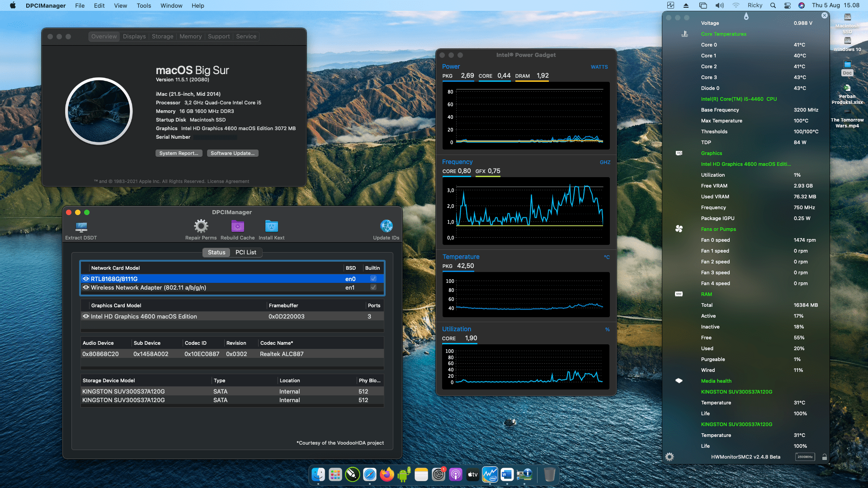Open Displays tab in About This Mac
Screen dimensions: 868x488
(134, 36)
